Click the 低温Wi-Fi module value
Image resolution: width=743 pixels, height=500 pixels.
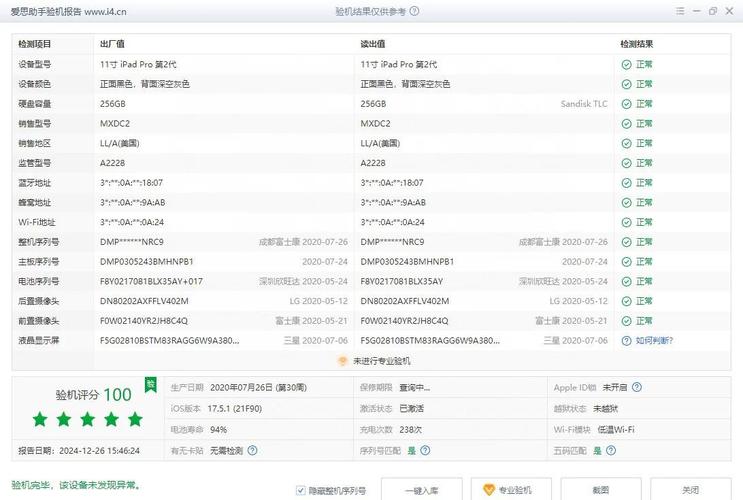coord(616,430)
